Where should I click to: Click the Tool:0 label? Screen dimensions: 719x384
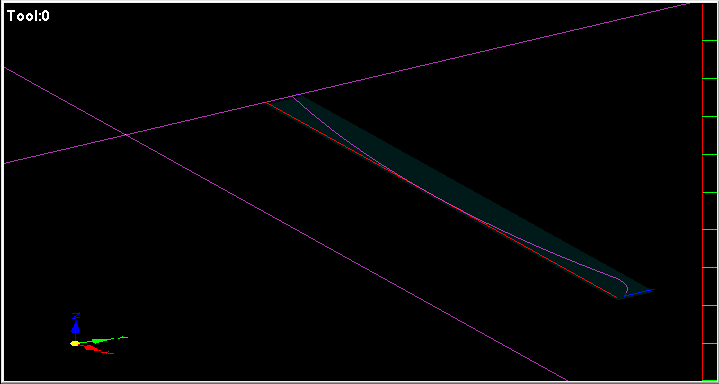coord(29,17)
